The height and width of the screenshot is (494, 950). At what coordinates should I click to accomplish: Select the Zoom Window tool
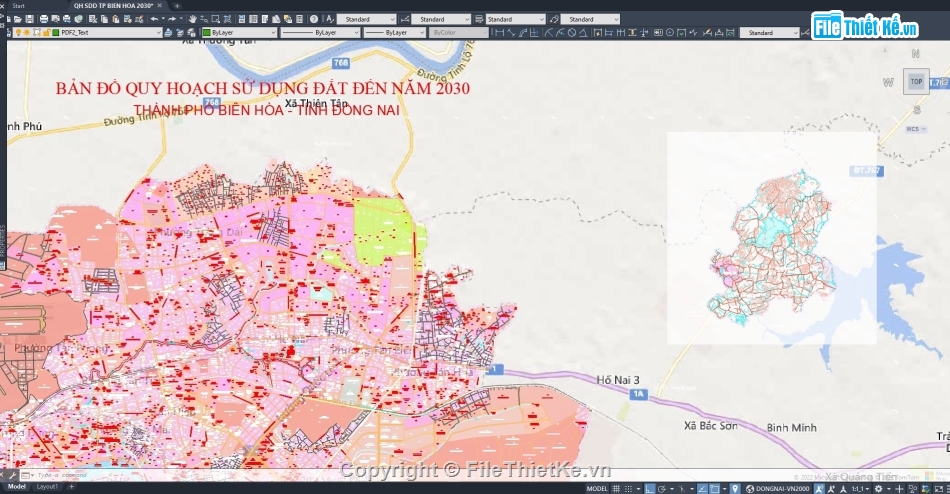click(x=216, y=19)
